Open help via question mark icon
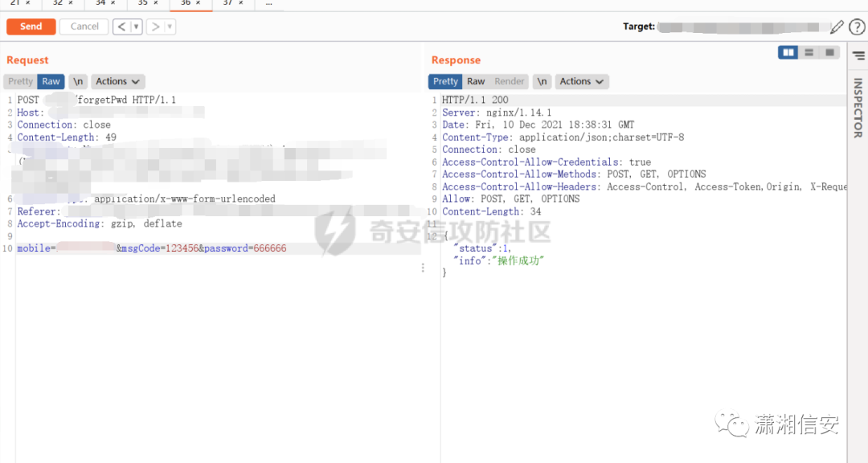 [857, 27]
